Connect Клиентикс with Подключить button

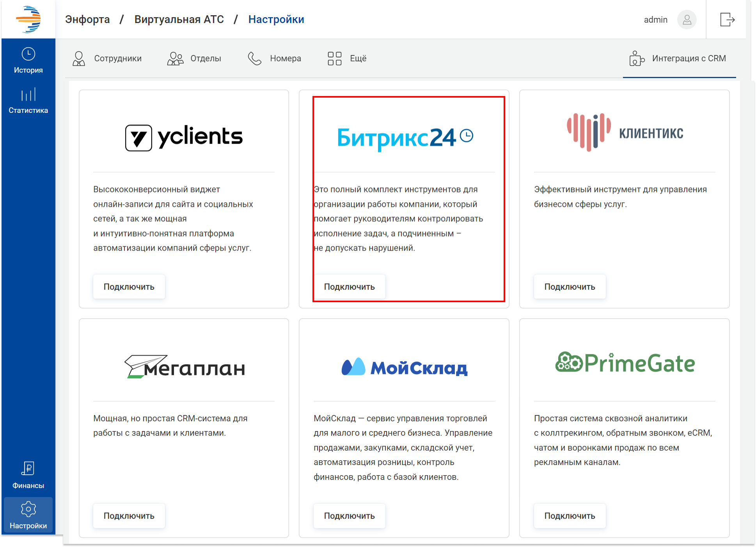(x=570, y=287)
